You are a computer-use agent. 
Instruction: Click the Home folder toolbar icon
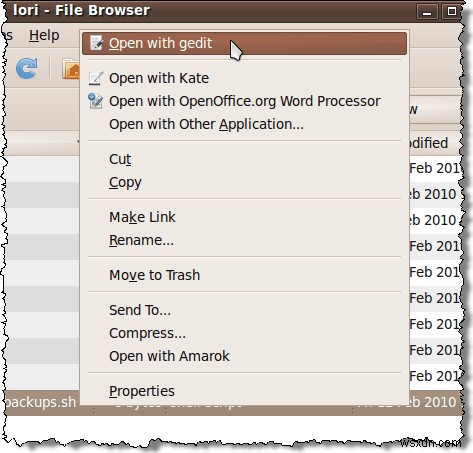(x=71, y=69)
